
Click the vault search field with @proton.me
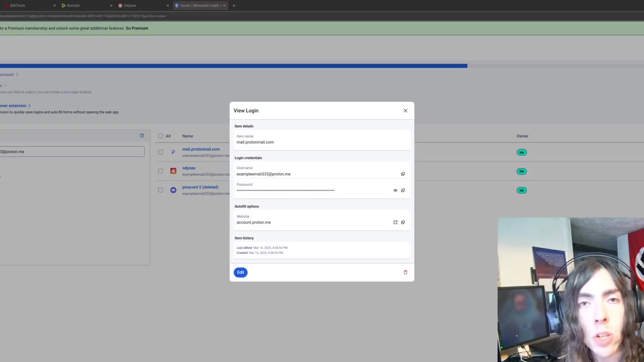pyautogui.click(x=72, y=151)
